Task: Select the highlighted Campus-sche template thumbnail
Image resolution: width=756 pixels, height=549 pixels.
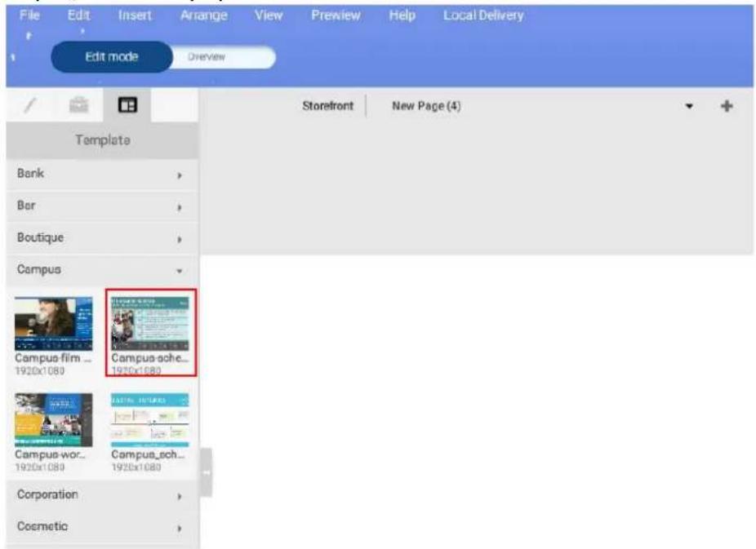Action: click(150, 324)
